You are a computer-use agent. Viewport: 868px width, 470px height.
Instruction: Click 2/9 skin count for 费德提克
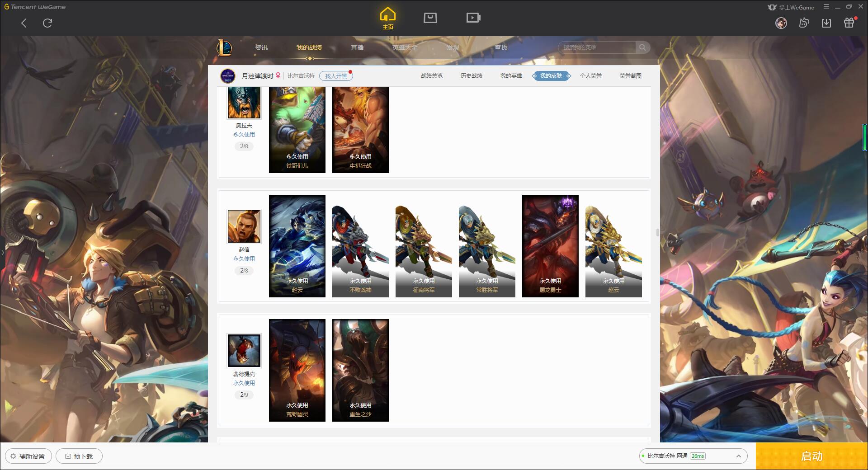(x=244, y=395)
